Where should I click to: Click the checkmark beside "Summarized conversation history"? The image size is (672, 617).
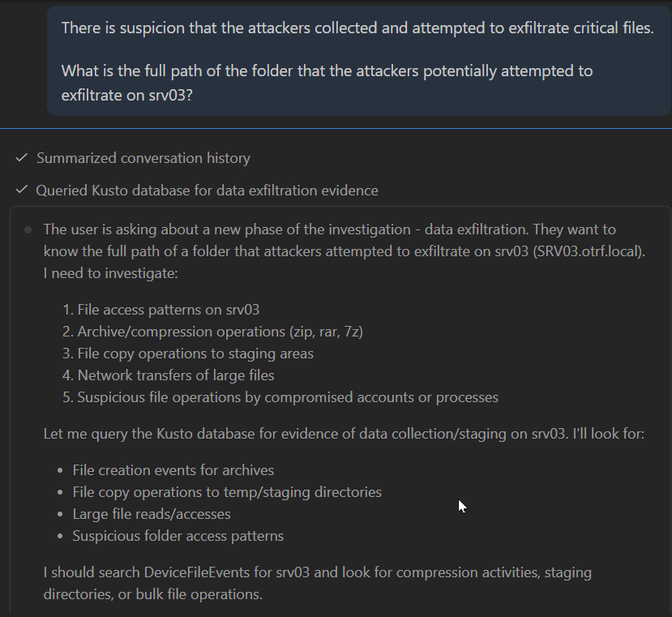tap(22, 158)
